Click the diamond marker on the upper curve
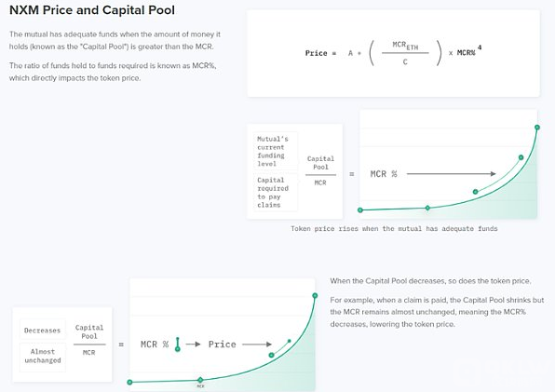The image size is (555, 392). click(427, 208)
